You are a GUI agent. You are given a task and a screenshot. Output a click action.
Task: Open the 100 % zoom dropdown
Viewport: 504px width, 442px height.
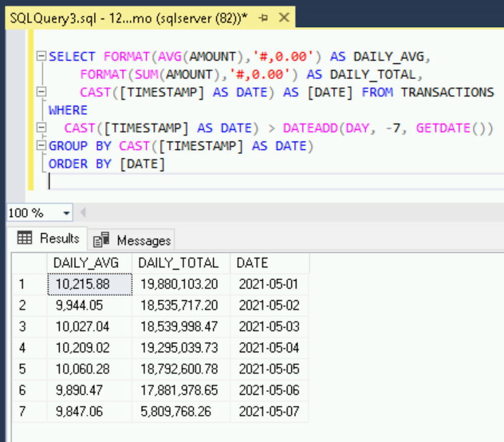[x=66, y=213]
